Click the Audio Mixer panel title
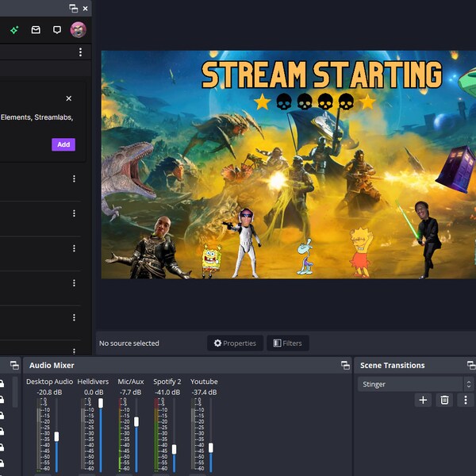The height and width of the screenshot is (476, 476). pos(52,365)
